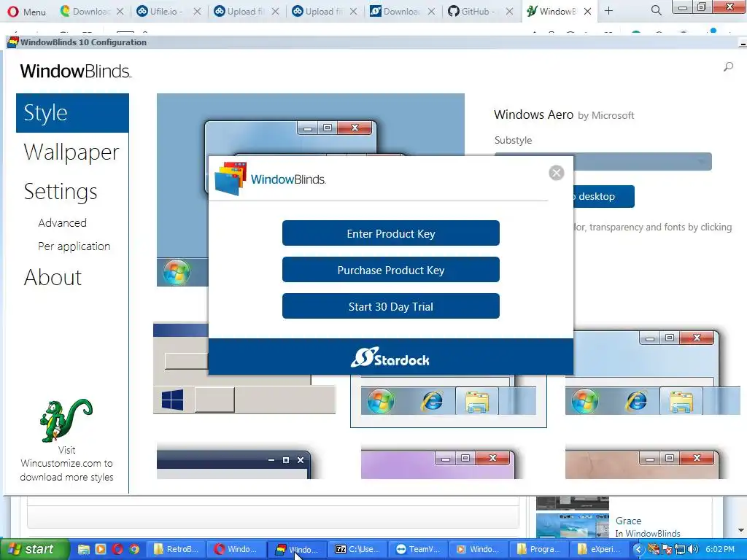The image size is (747, 560).
Task: Apply style to desktop button
Action: [x=603, y=196]
